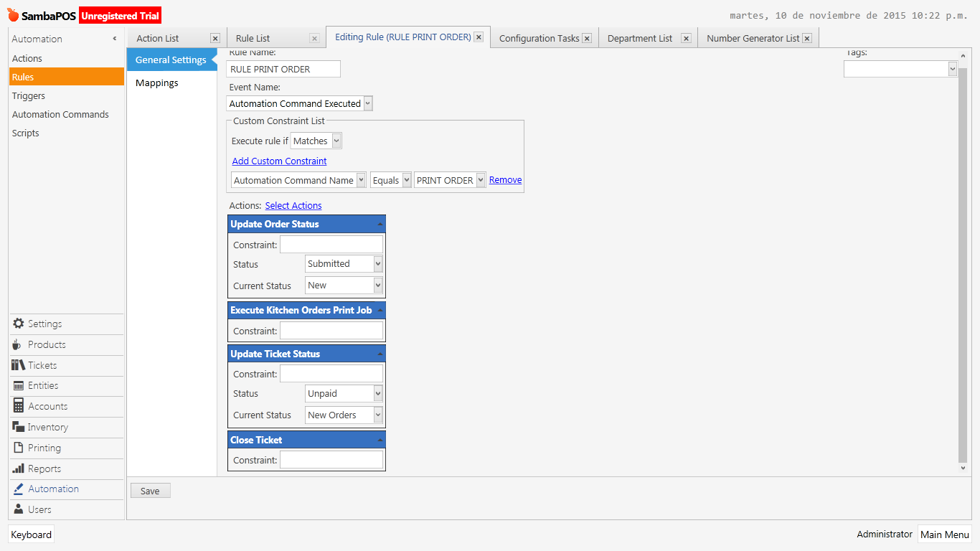Collapse the Update Order Status action
The height and width of the screenshot is (551, 980).
380,223
